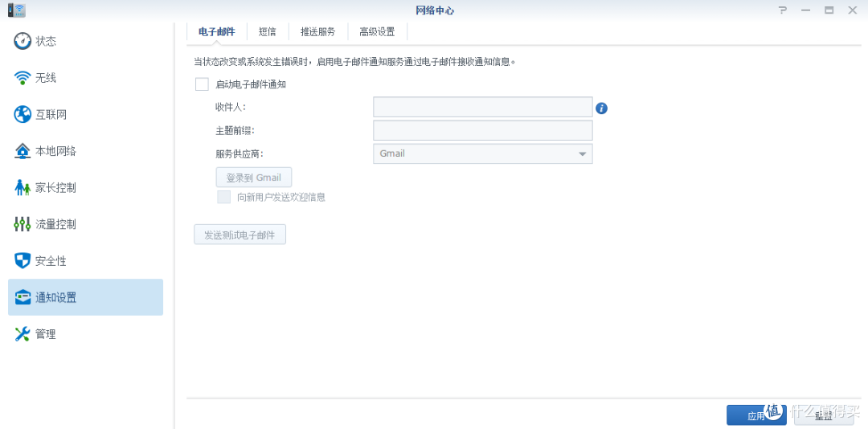Enable the 启动电子邮件通知 checkbox
The width and height of the screenshot is (868, 429).
click(x=202, y=84)
